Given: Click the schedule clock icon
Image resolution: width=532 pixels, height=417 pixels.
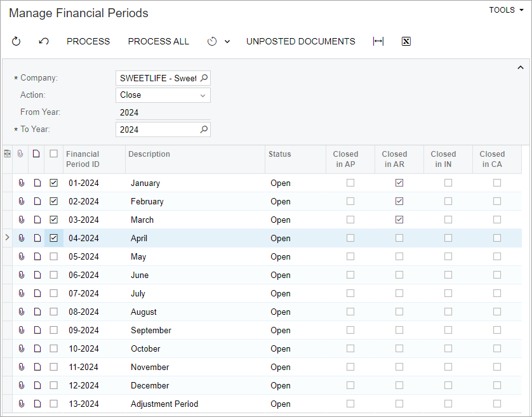Looking at the screenshot, I should point(212,41).
